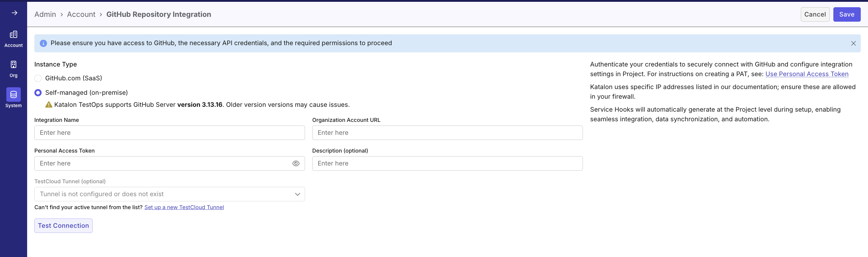868x257 pixels.
Task: Click the yellow warning triangle icon
Action: tap(49, 105)
